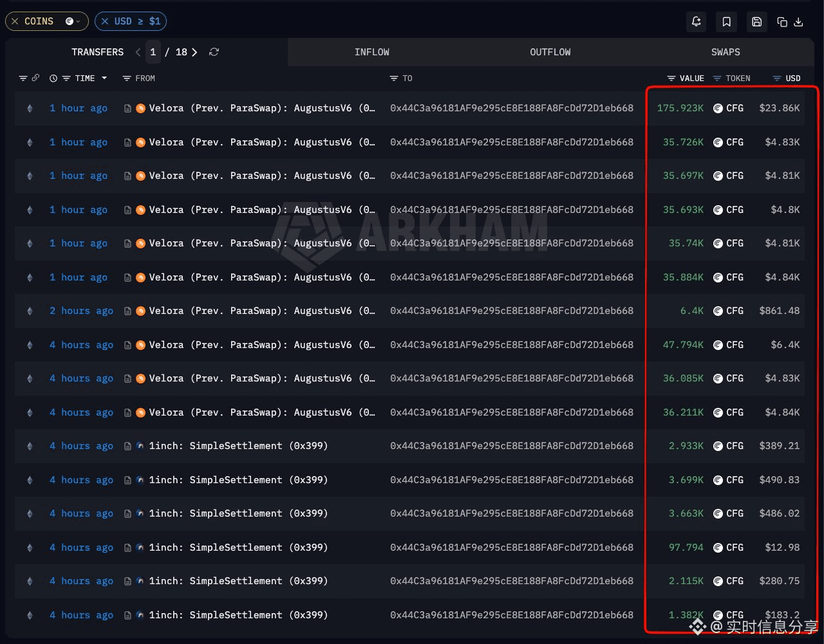
Task: Open the recipient address in the 35.74K row
Action: click(x=512, y=243)
